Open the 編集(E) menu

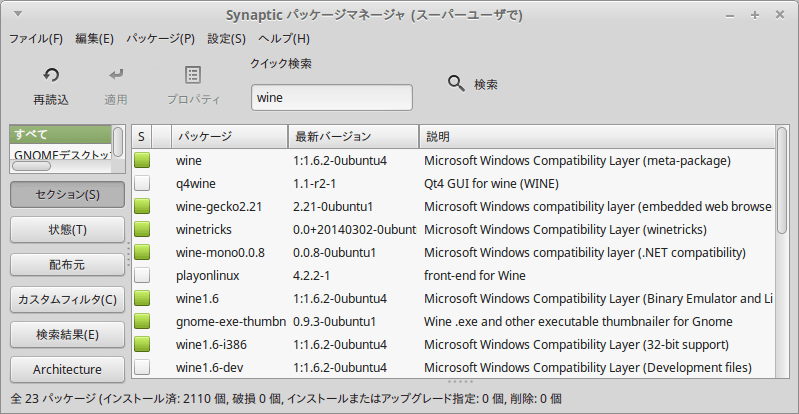click(94, 39)
